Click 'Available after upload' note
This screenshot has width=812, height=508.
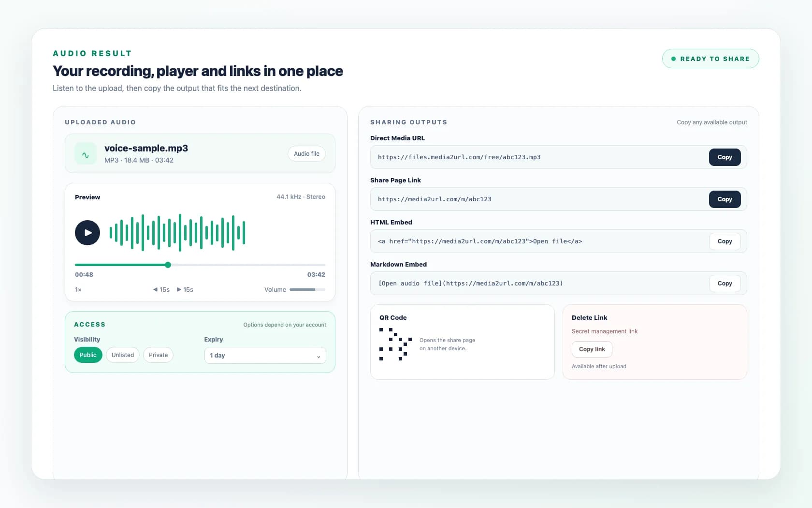[599, 366]
